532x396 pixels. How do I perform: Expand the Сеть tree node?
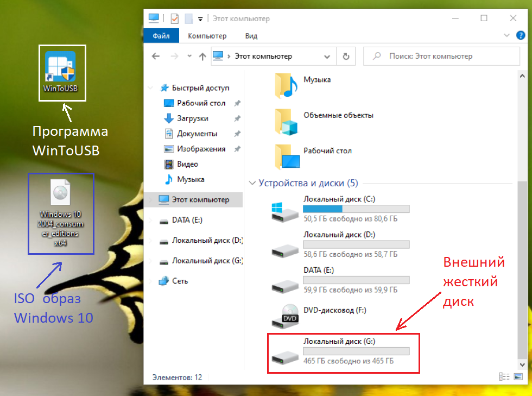[x=150, y=281]
